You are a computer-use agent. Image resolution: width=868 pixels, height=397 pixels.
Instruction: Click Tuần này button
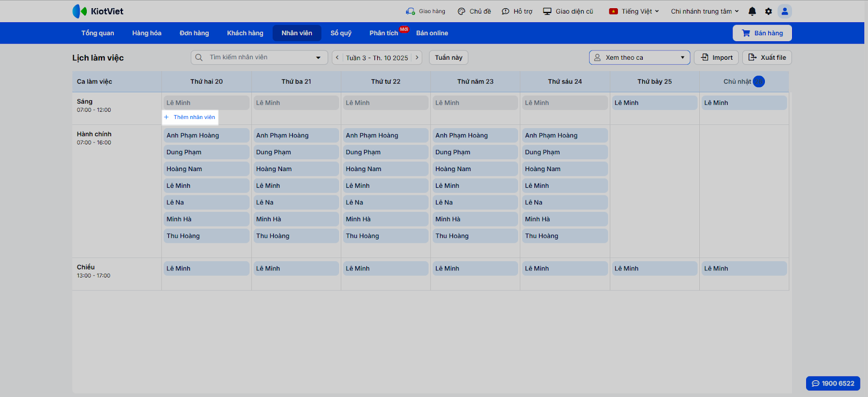(449, 58)
